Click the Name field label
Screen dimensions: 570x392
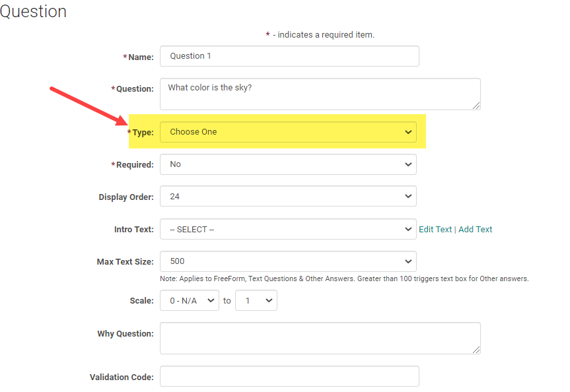pos(140,57)
